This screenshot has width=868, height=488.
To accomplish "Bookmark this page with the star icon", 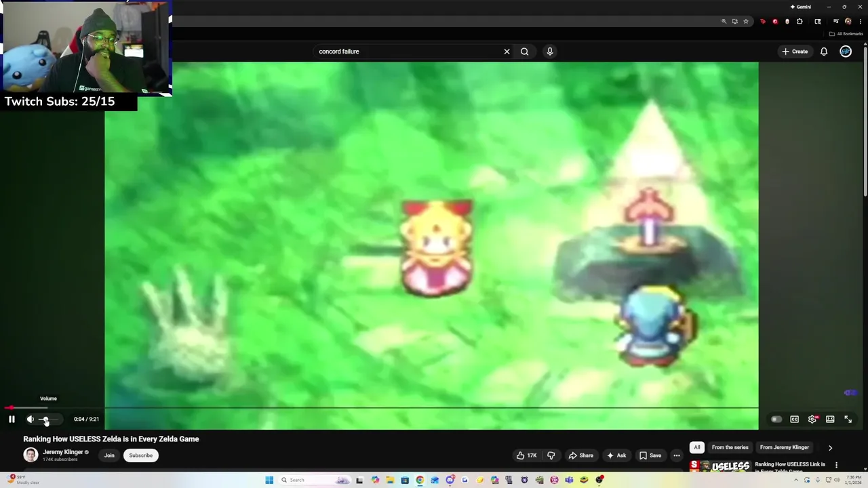I will coord(746,21).
